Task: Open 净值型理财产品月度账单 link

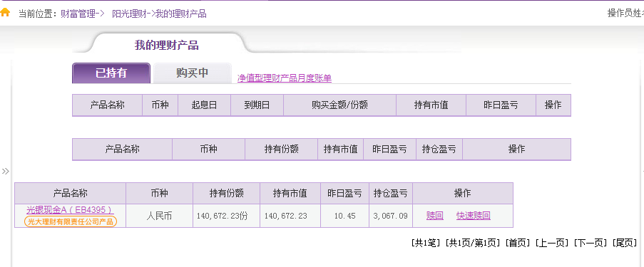Action: tap(285, 78)
